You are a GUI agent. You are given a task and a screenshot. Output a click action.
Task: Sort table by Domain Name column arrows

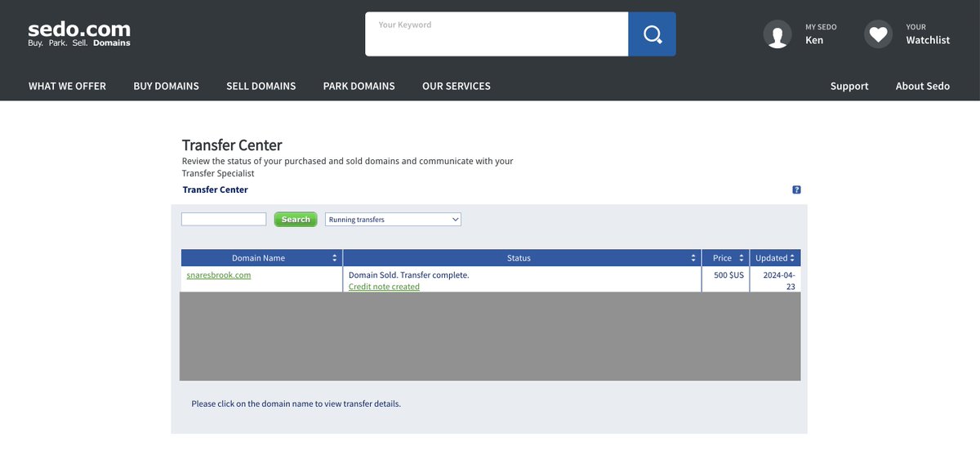(x=335, y=258)
